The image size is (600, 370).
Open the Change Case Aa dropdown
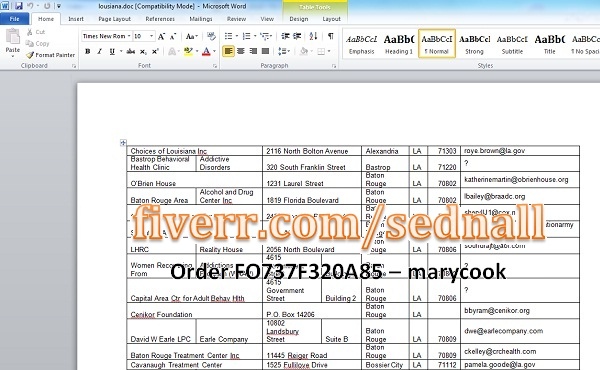(192, 36)
